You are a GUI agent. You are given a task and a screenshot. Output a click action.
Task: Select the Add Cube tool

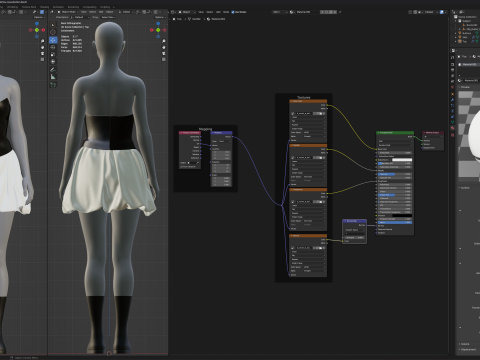(x=53, y=85)
